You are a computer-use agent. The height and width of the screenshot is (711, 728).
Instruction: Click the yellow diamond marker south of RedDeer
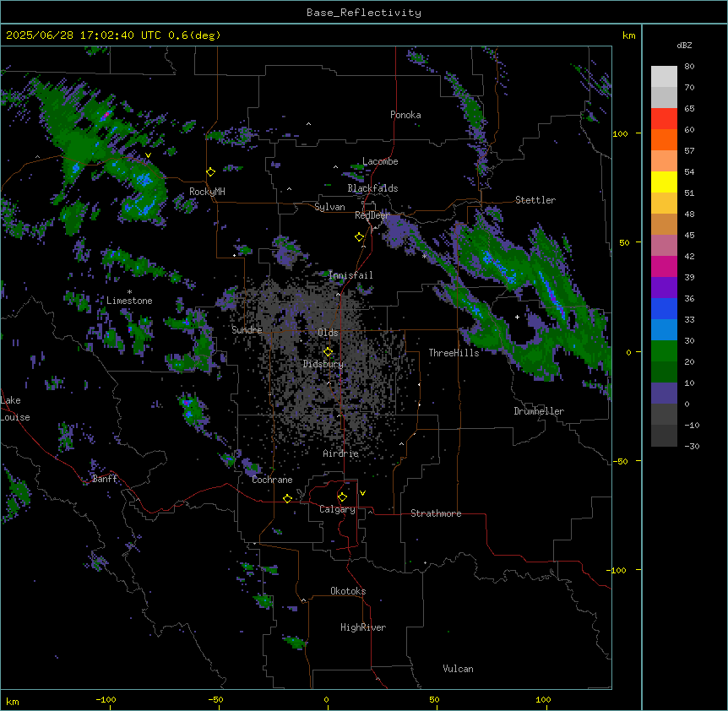pyautogui.click(x=359, y=237)
